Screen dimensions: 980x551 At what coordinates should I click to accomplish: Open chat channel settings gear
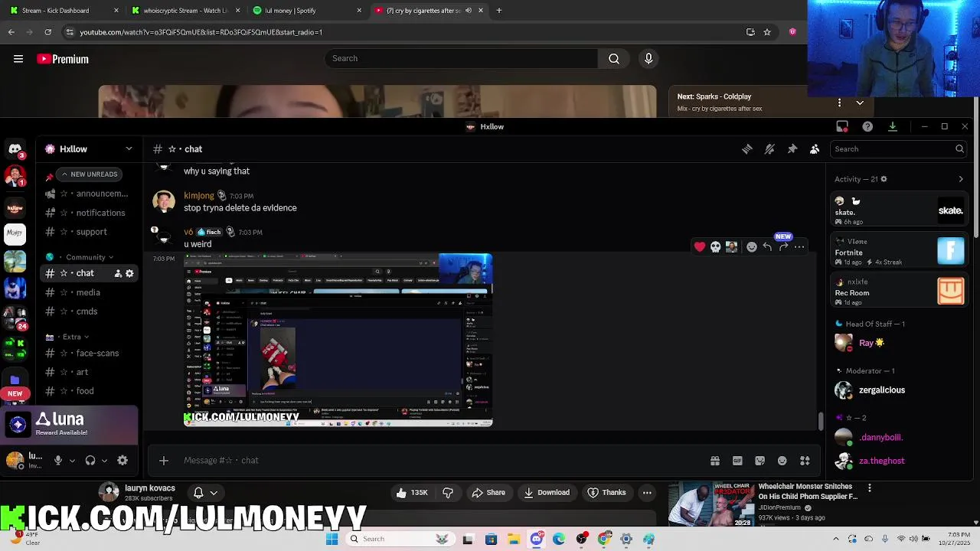click(x=129, y=273)
